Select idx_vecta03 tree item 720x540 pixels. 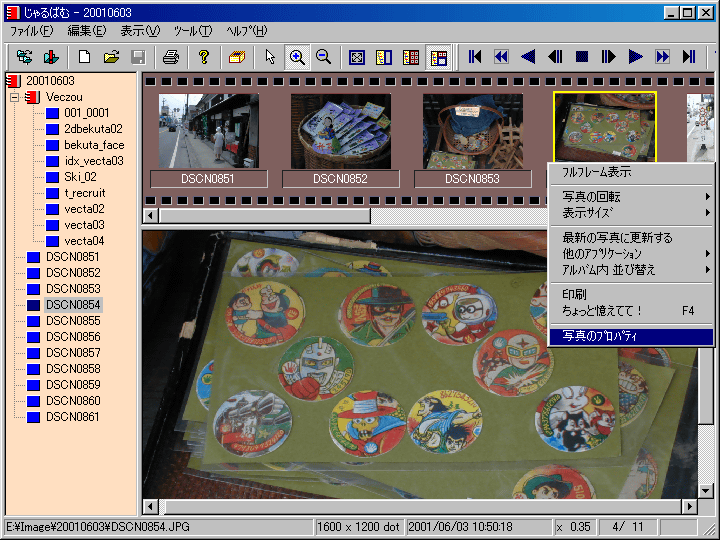pyautogui.click(x=94, y=161)
